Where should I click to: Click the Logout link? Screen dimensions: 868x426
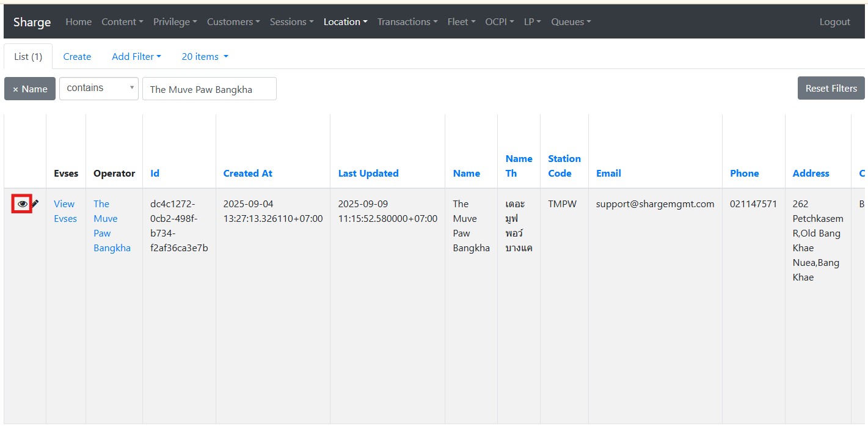point(834,21)
